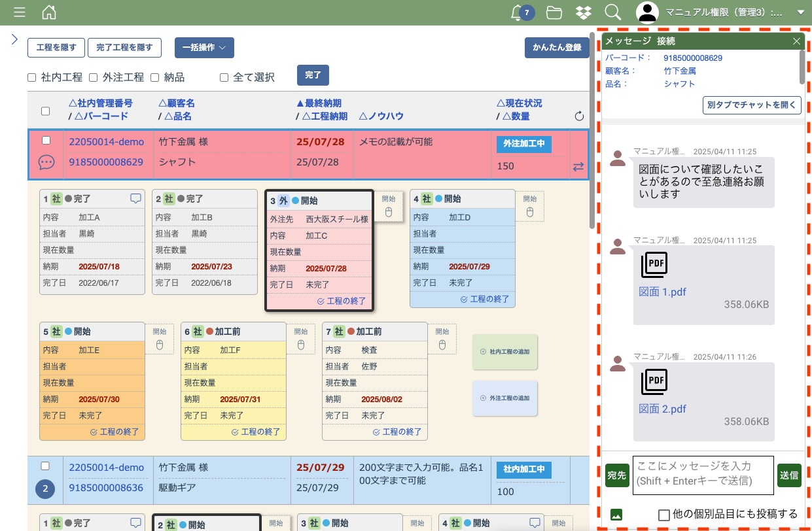
Task: Sort by △顧客名 column header
Action: [x=177, y=103]
